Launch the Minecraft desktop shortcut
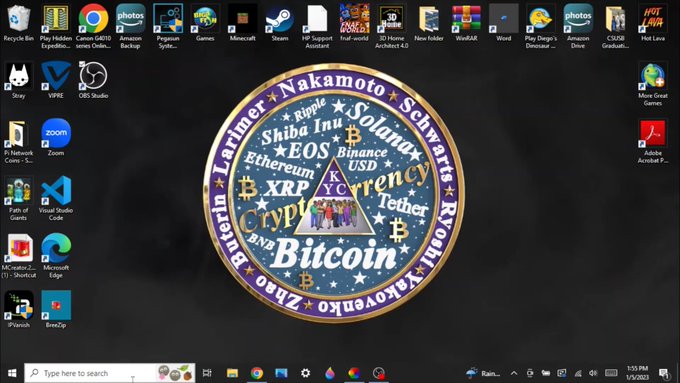Viewport: 680px width, 383px height. coord(242,23)
